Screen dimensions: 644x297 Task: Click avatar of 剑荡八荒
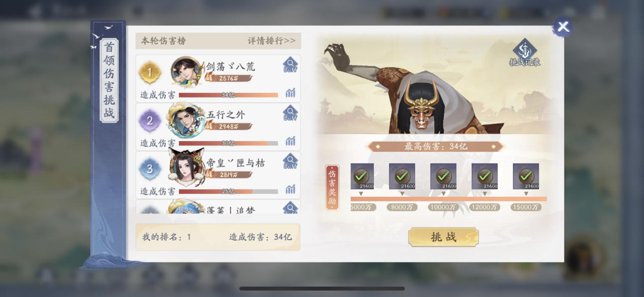pyautogui.click(x=186, y=72)
